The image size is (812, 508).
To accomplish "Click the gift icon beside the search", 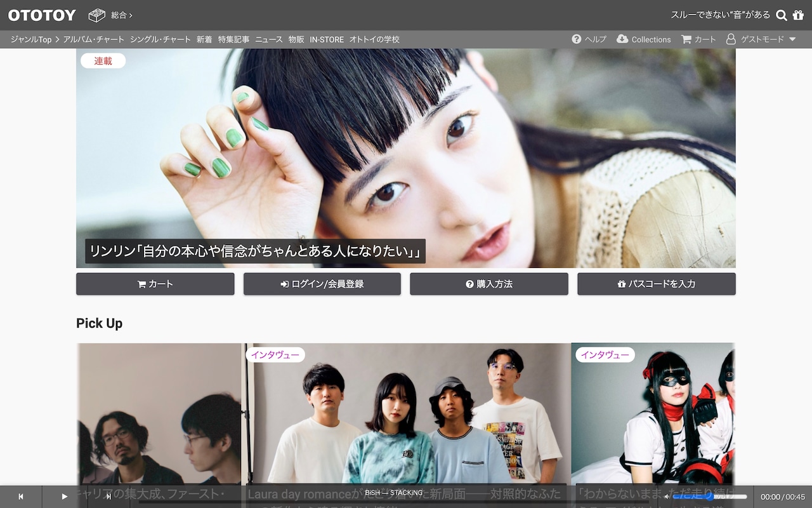I will pyautogui.click(x=799, y=15).
